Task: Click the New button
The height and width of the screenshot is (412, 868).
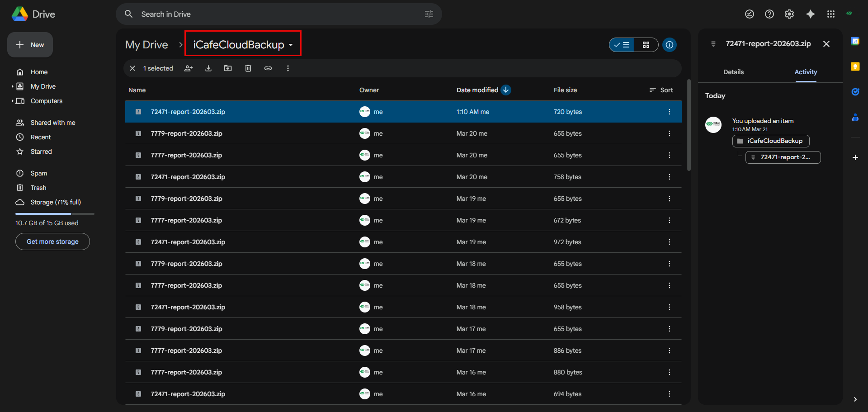Action: click(30, 45)
